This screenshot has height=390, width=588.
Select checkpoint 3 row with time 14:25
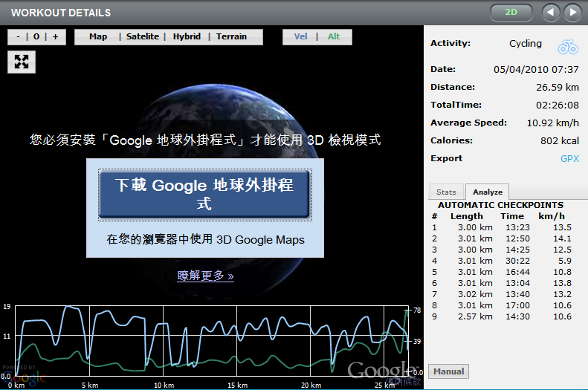501,250
